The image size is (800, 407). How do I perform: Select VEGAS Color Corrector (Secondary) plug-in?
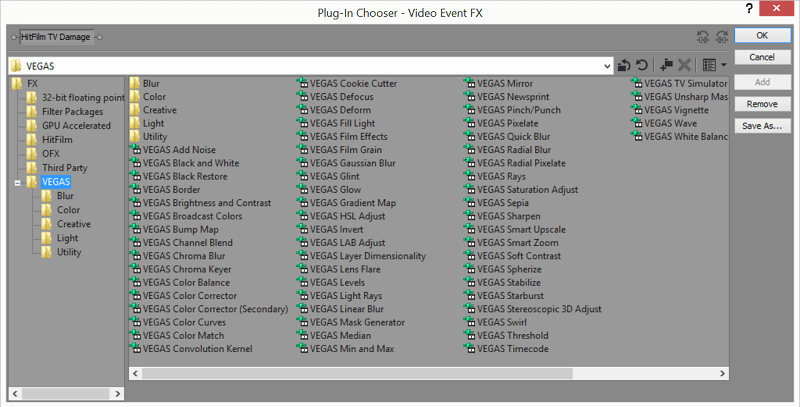[x=209, y=309]
